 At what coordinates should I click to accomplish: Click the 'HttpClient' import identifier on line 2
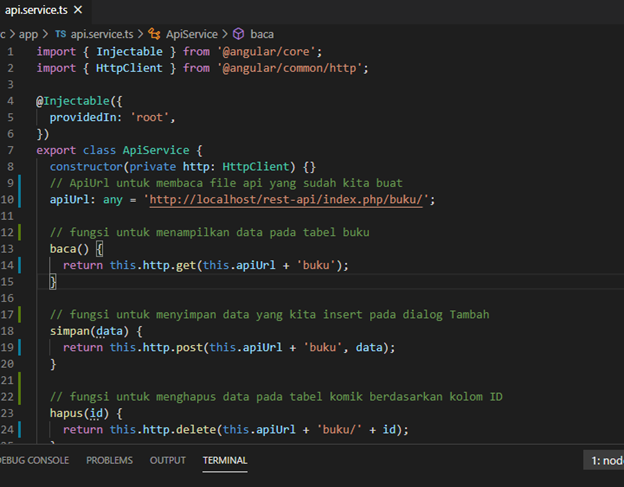point(129,68)
